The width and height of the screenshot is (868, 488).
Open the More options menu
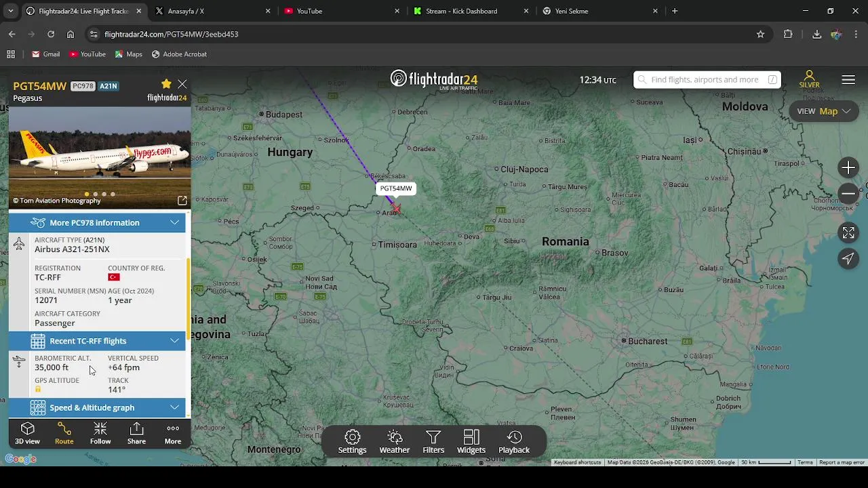[173, 434]
